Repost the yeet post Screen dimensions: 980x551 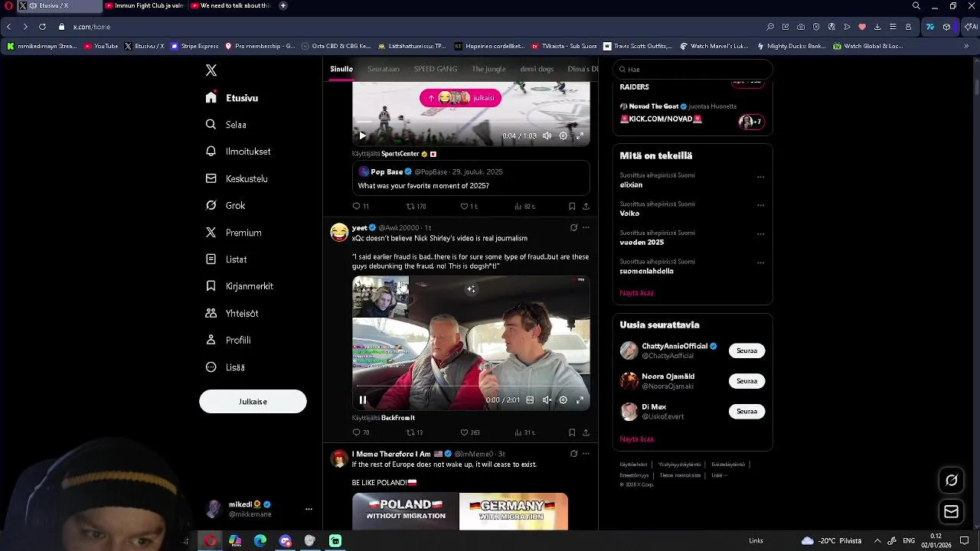point(414,432)
